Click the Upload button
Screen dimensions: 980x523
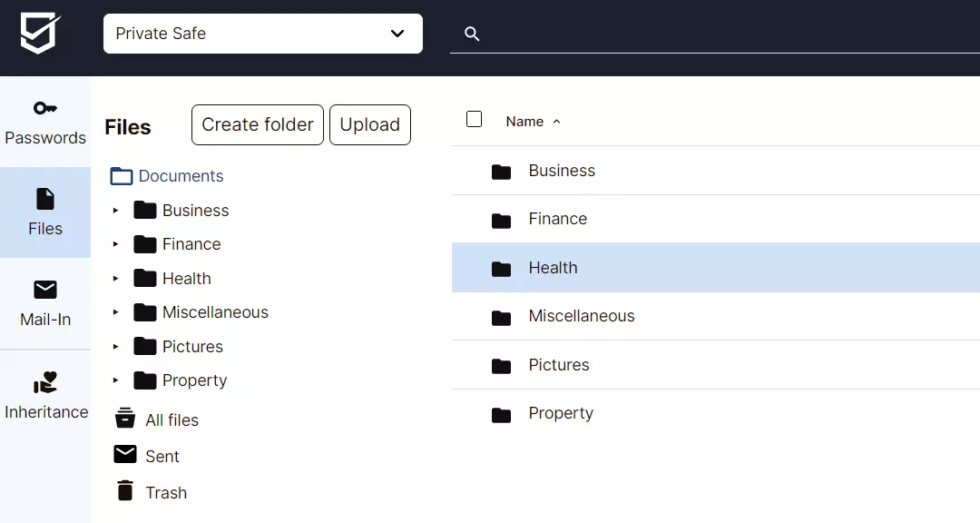click(370, 125)
